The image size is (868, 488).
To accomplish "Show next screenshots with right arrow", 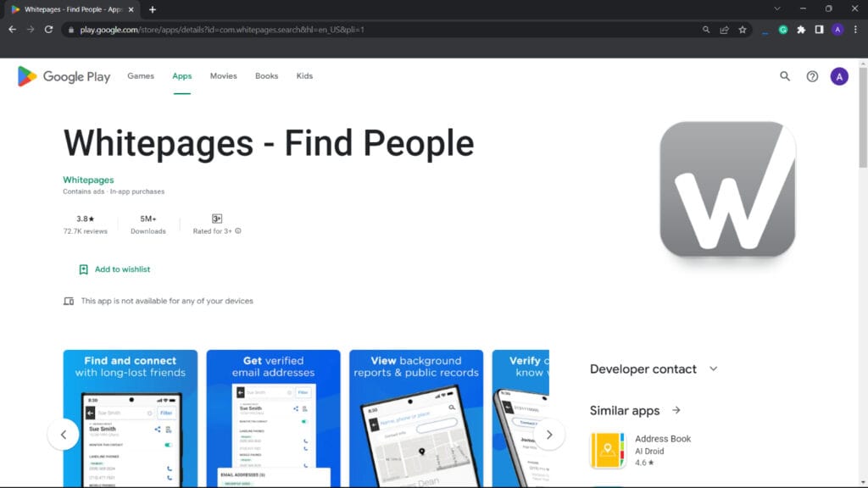I will tap(549, 435).
